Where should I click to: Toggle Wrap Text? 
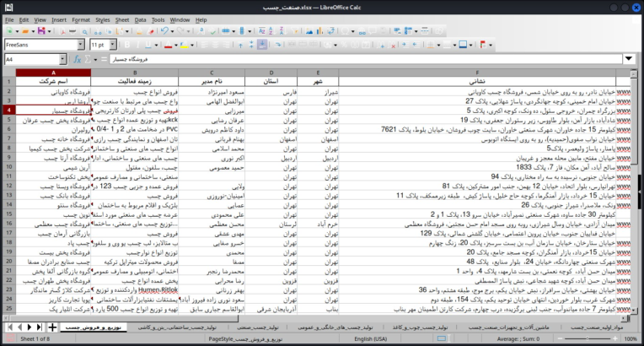pos(277,45)
